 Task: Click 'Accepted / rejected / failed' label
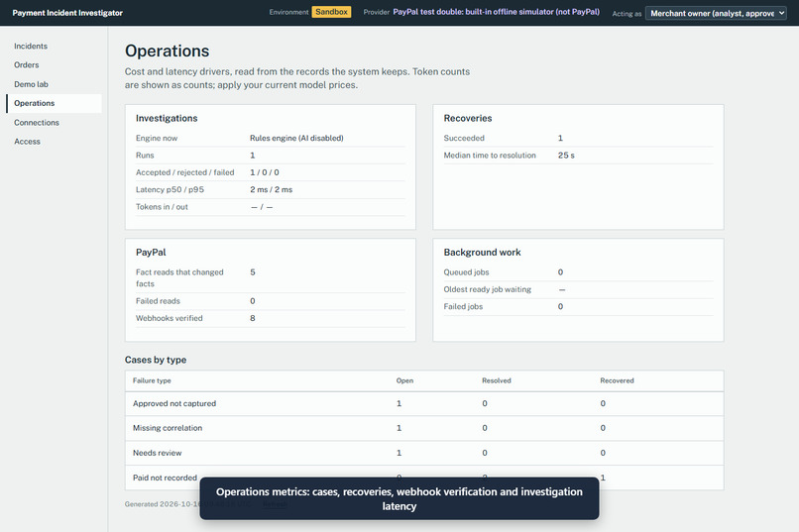185,172
